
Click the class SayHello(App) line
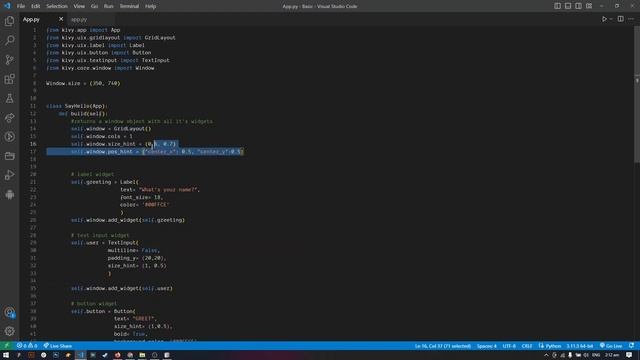(76, 106)
